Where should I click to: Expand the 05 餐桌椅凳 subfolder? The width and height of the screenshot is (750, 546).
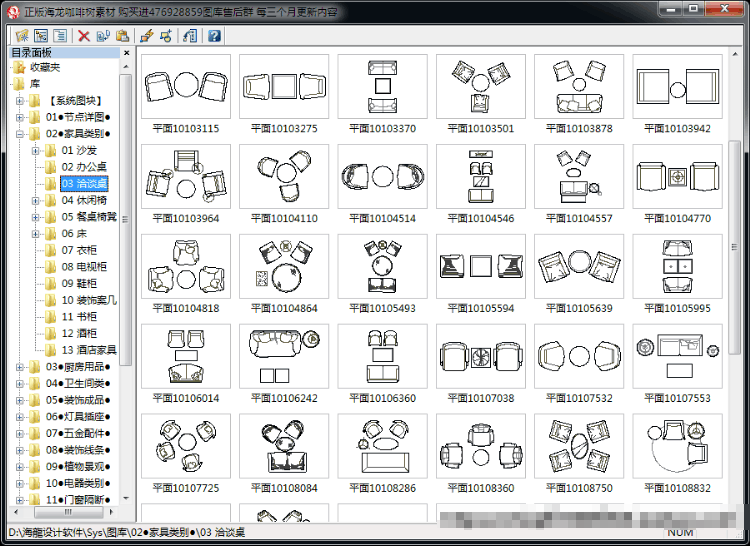coord(35,217)
